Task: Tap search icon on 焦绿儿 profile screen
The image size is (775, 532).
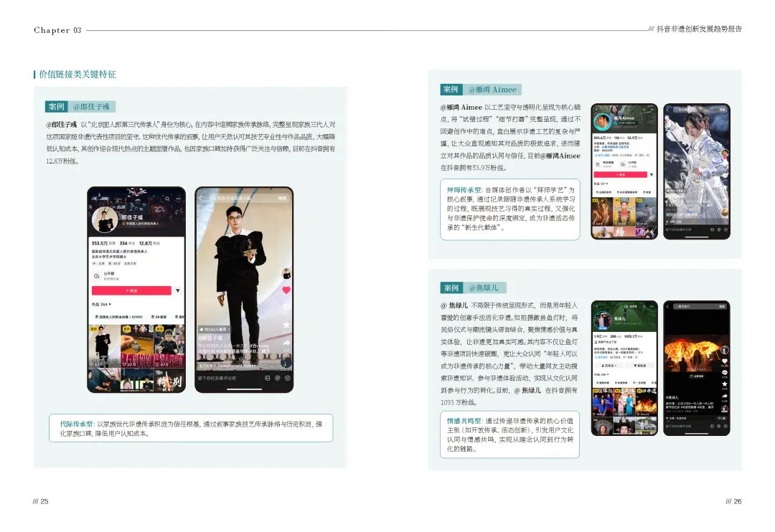Action: [x=644, y=306]
